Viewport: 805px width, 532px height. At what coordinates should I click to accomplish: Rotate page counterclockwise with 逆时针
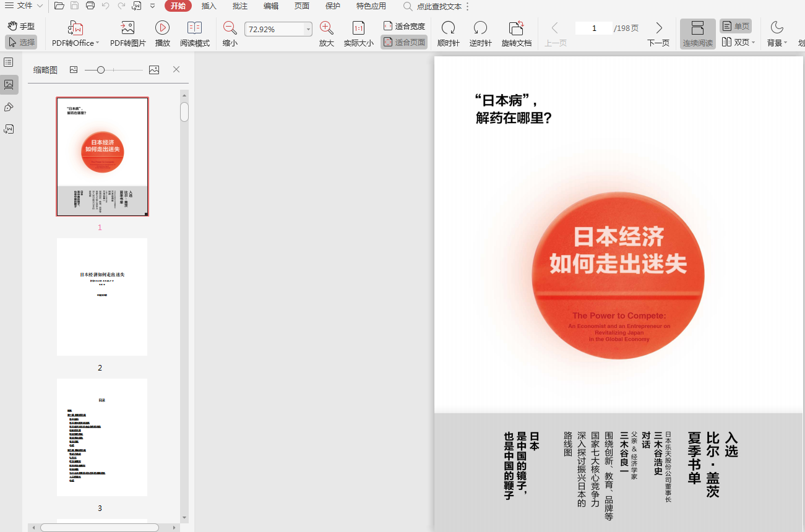coord(480,28)
